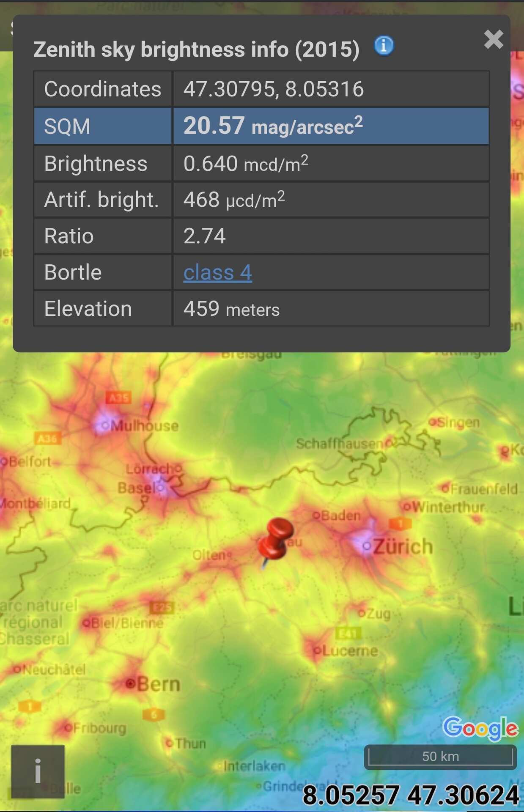Select the Ratio value 2.74
The height and width of the screenshot is (812, 524).
click(205, 236)
